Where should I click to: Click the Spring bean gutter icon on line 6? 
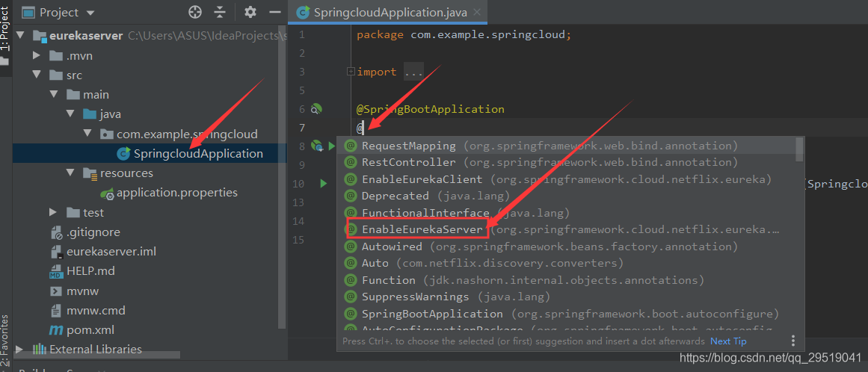316,109
